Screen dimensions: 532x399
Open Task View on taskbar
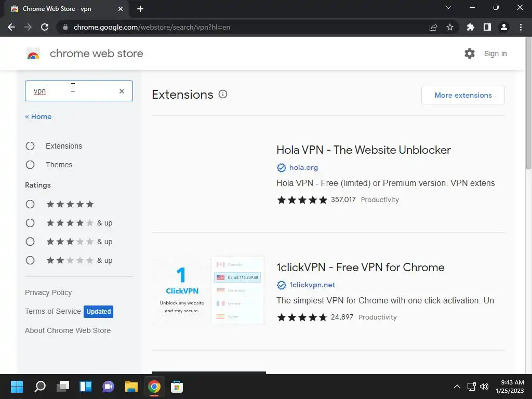63,387
